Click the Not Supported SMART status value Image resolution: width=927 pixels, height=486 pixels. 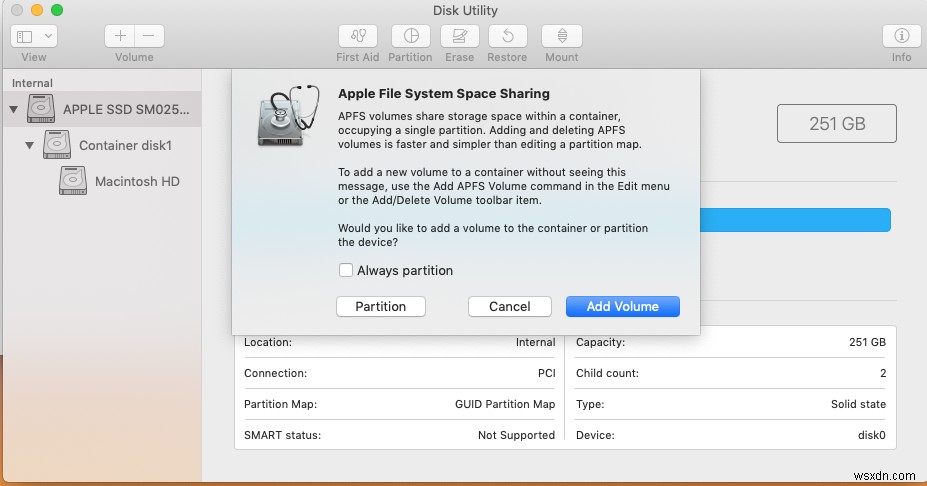click(516, 435)
